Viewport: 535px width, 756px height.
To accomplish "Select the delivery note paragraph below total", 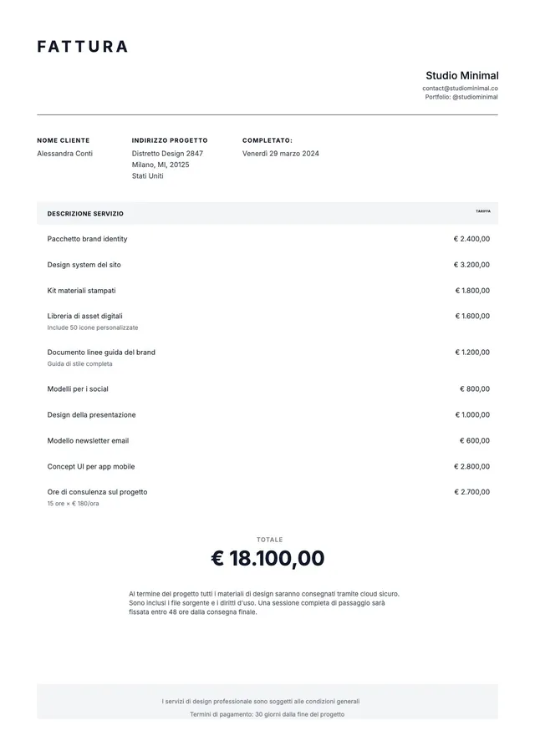I will click(x=264, y=602).
